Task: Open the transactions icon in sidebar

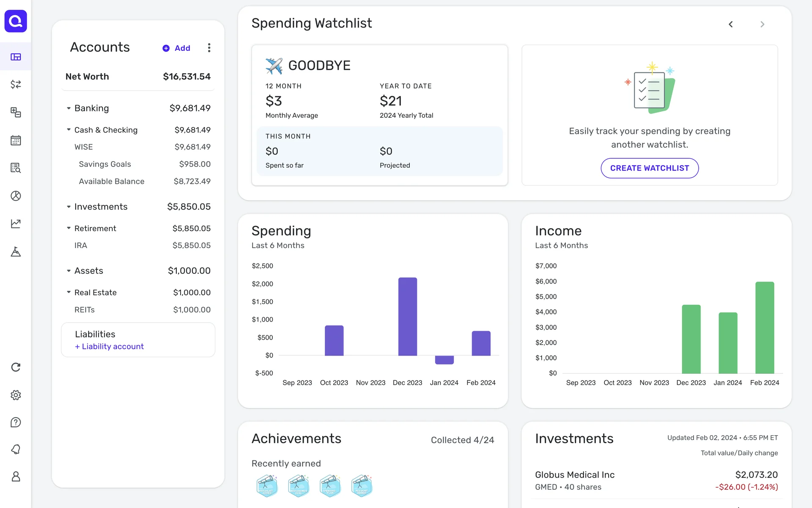Action: click(x=16, y=85)
